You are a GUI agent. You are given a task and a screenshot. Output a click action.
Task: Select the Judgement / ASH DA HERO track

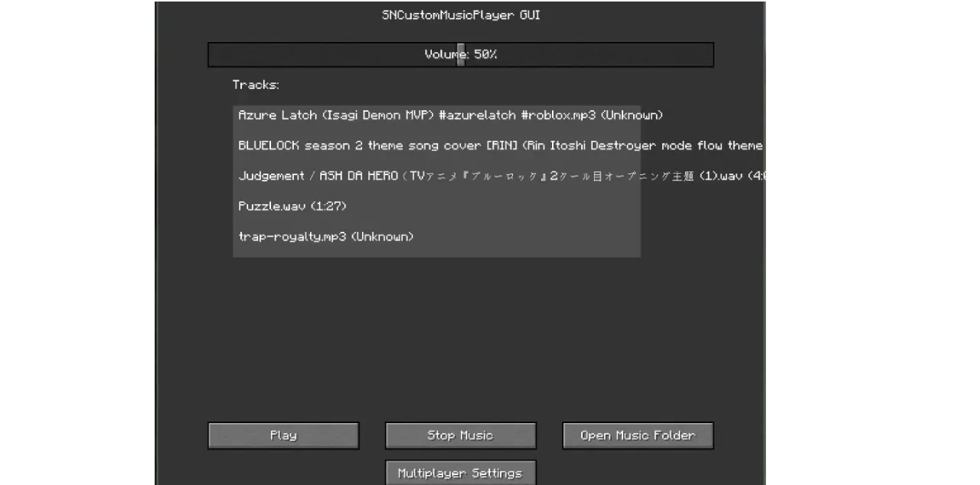[436, 176]
